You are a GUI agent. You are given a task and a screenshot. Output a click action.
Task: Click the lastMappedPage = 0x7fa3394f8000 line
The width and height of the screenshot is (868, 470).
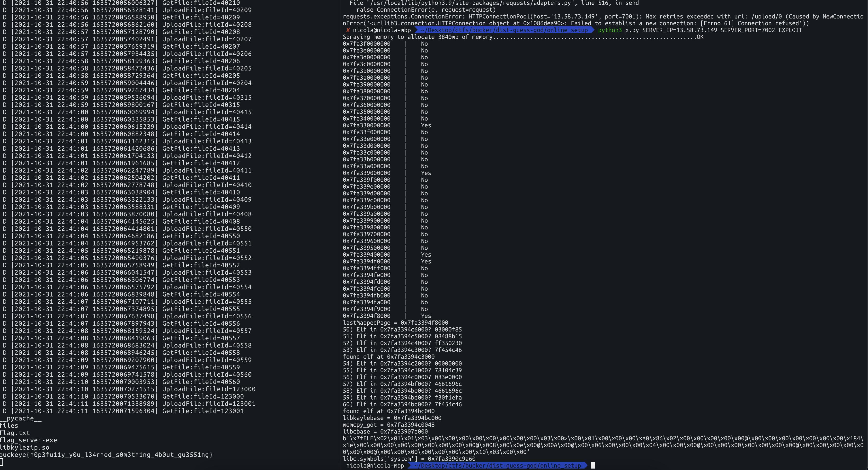coord(395,322)
